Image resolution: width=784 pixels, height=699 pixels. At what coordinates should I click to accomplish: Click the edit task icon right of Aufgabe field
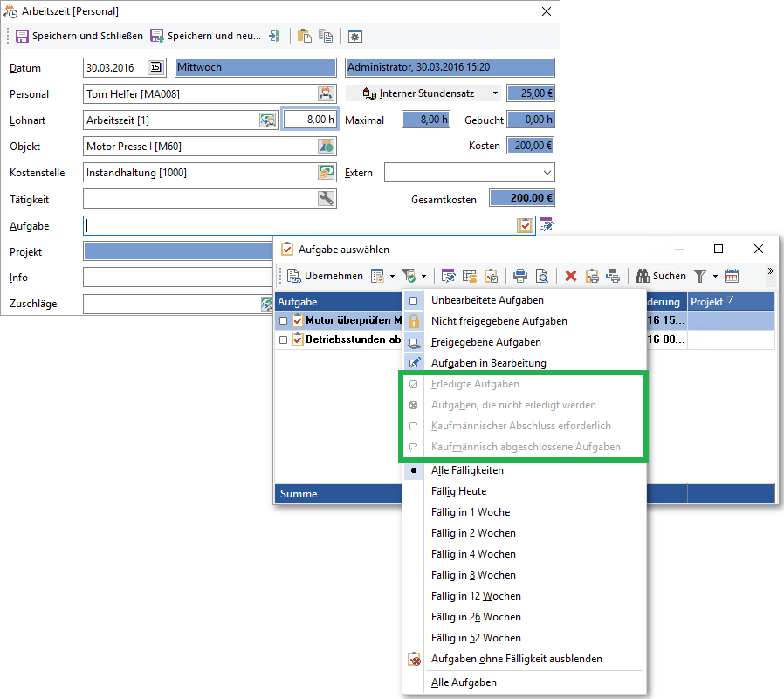[546, 225]
